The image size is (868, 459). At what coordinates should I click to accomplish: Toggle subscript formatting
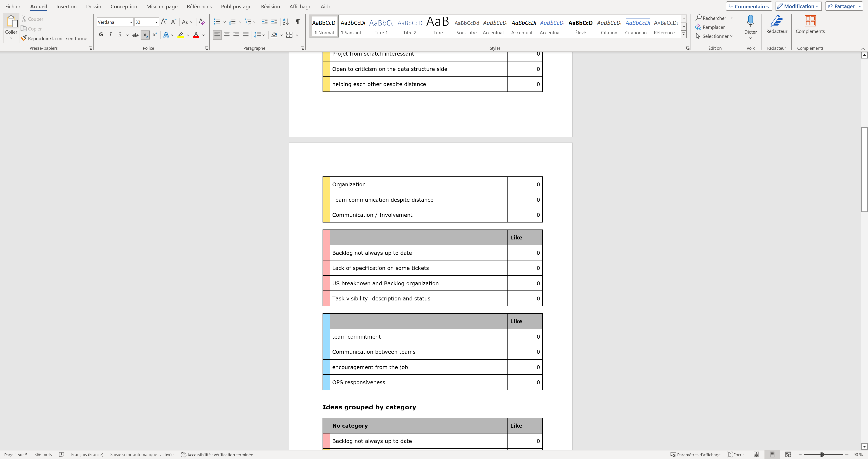pos(145,35)
